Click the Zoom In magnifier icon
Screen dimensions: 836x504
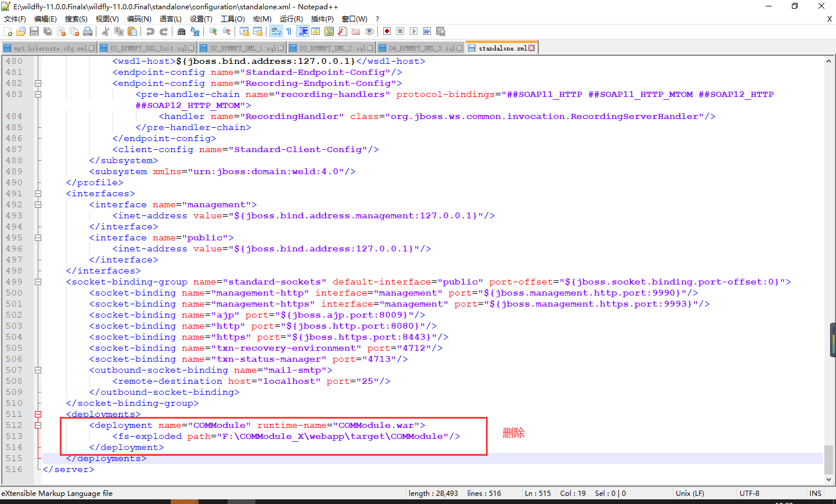pos(212,31)
